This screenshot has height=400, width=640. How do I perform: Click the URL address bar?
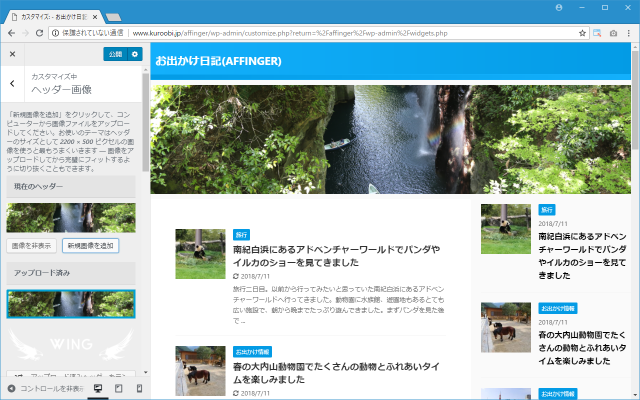tap(318, 33)
